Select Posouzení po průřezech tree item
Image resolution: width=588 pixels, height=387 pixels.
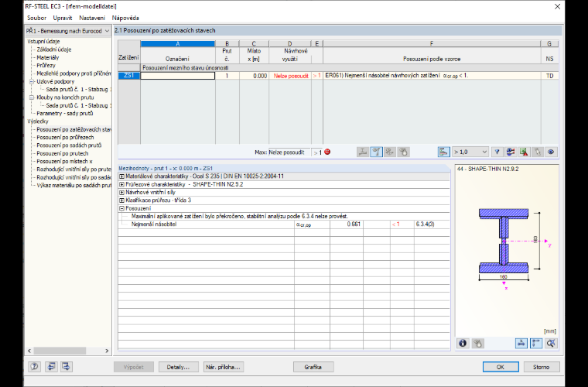pyautogui.click(x=65, y=137)
